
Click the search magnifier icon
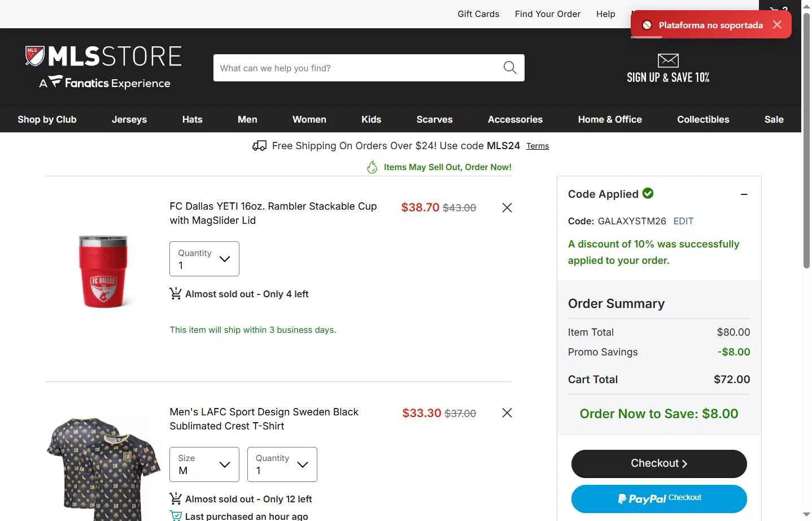coord(510,68)
